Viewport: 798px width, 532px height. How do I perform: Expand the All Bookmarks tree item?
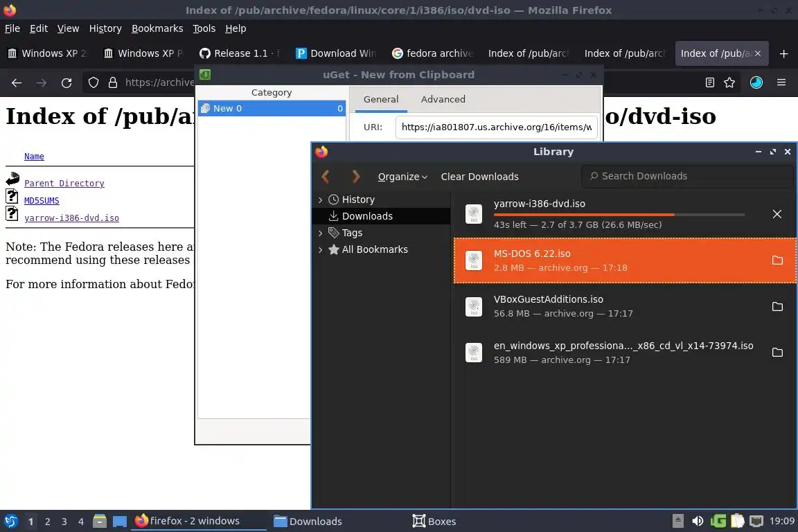pyautogui.click(x=320, y=249)
